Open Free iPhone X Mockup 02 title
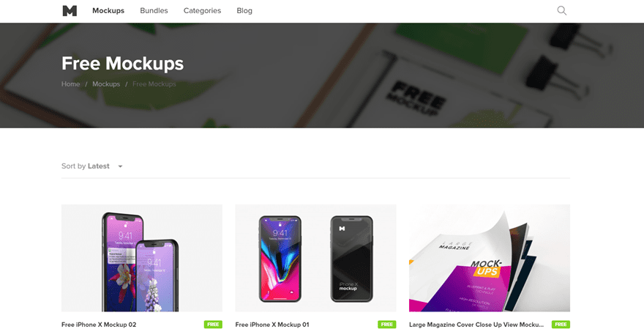Viewport: 644px width, 329px height. click(x=99, y=325)
